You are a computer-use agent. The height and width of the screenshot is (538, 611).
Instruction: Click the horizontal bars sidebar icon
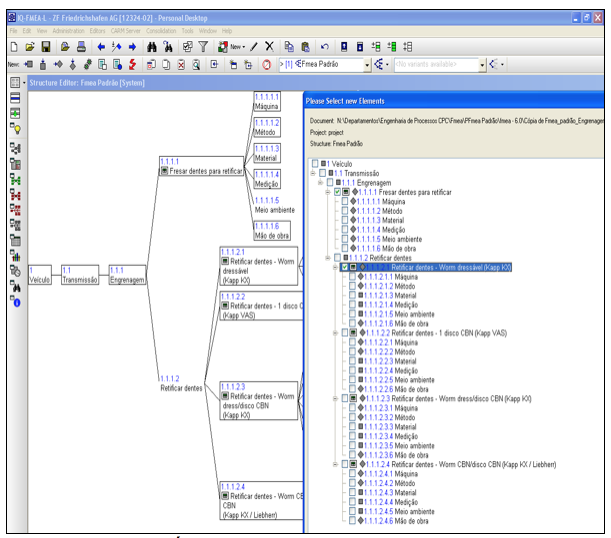click(x=15, y=98)
